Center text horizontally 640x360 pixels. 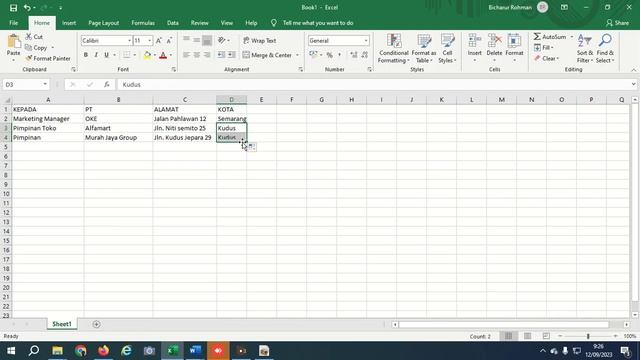(x=197, y=55)
